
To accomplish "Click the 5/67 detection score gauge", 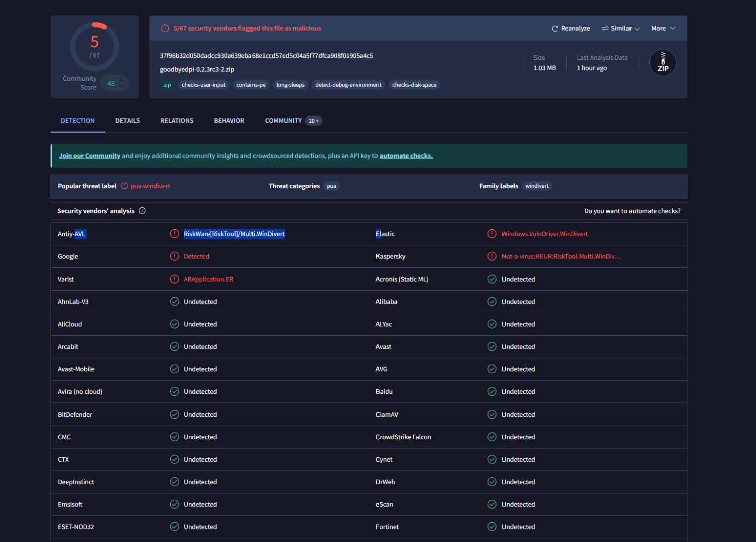I will pos(94,46).
